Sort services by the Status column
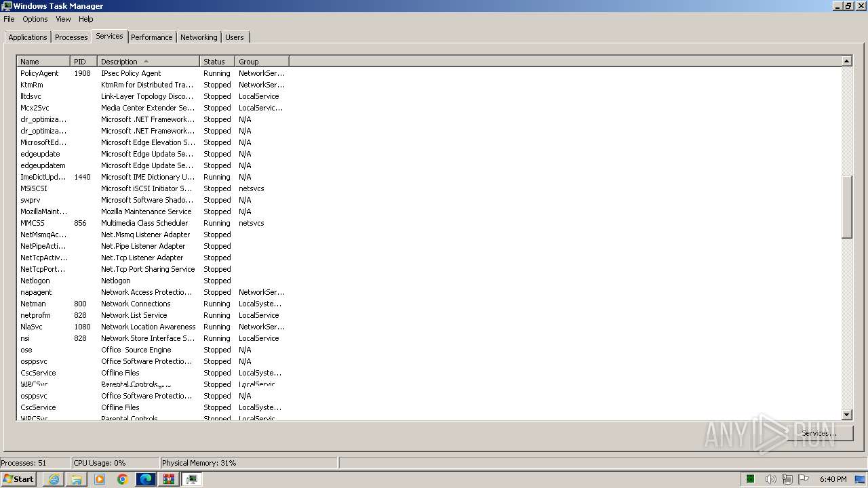Image resolution: width=868 pixels, height=488 pixels. tap(218, 62)
